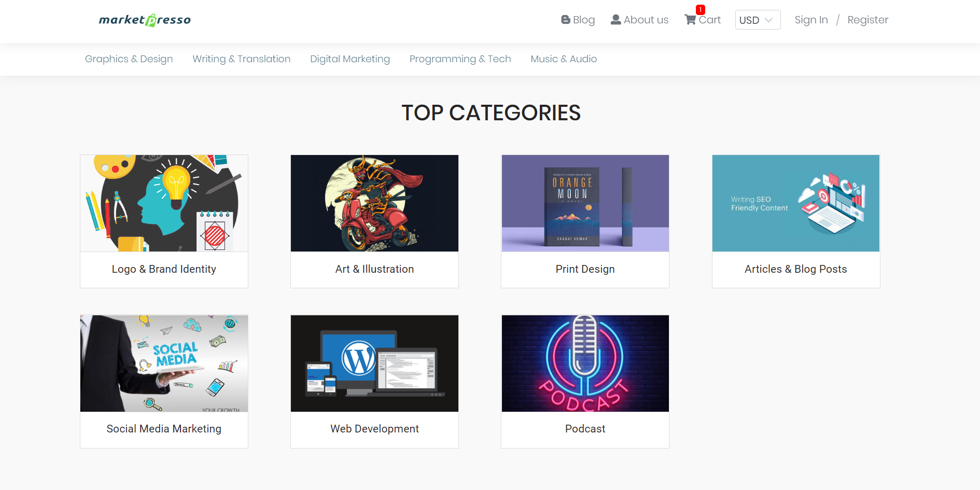Click the Social Media Marketing label
This screenshot has width=980, height=490.
point(164,429)
